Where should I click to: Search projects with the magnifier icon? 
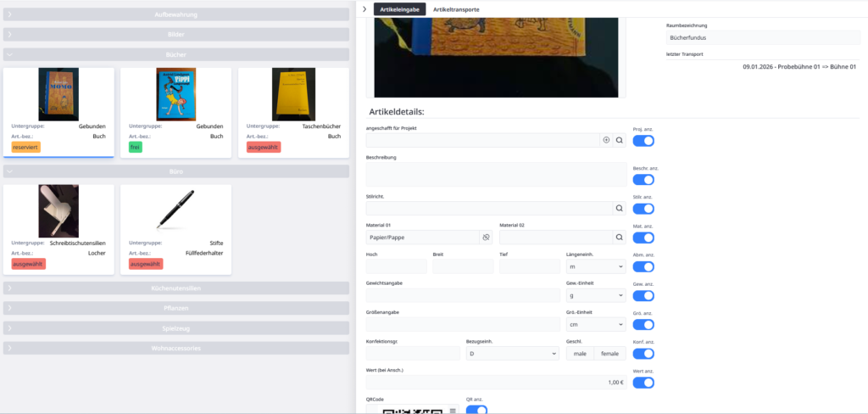tap(620, 140)
